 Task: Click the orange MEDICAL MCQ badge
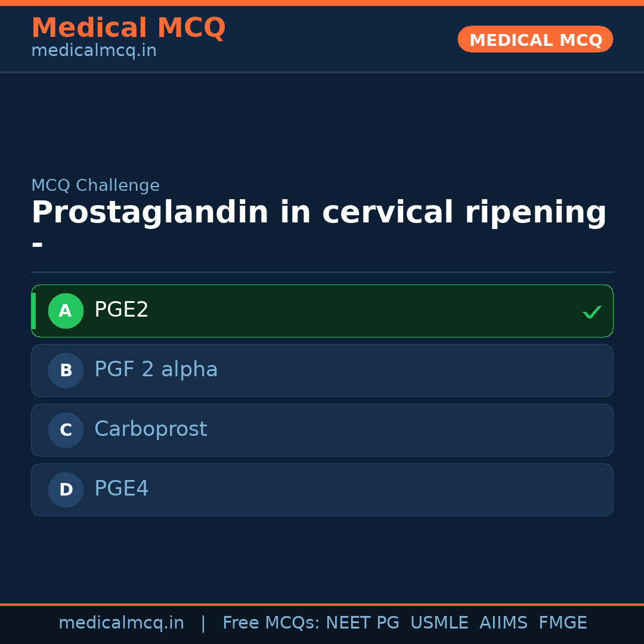click(535, 39)
